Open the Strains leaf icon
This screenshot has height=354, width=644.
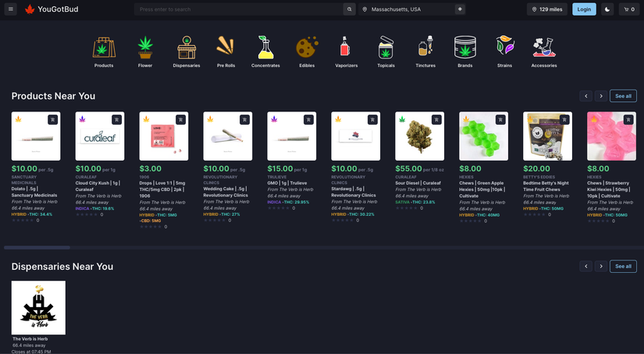(x=504, y=48)
